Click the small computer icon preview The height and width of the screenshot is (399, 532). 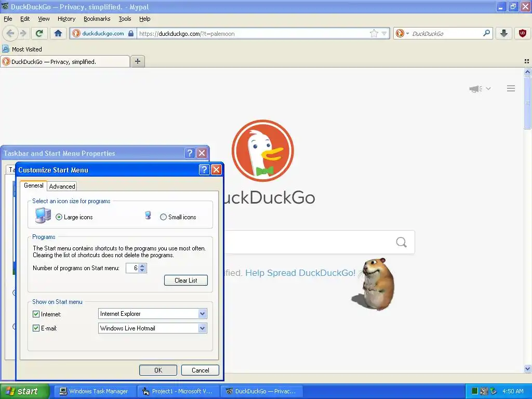point(148,215)
